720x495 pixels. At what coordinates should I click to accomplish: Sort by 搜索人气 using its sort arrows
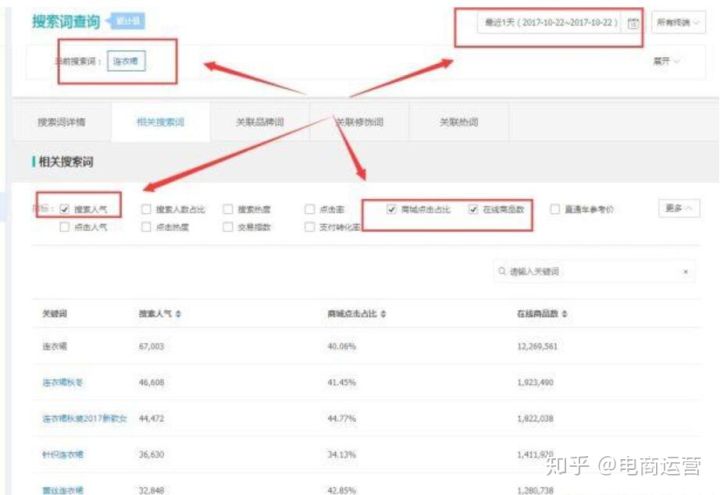[x=178, y=314]
